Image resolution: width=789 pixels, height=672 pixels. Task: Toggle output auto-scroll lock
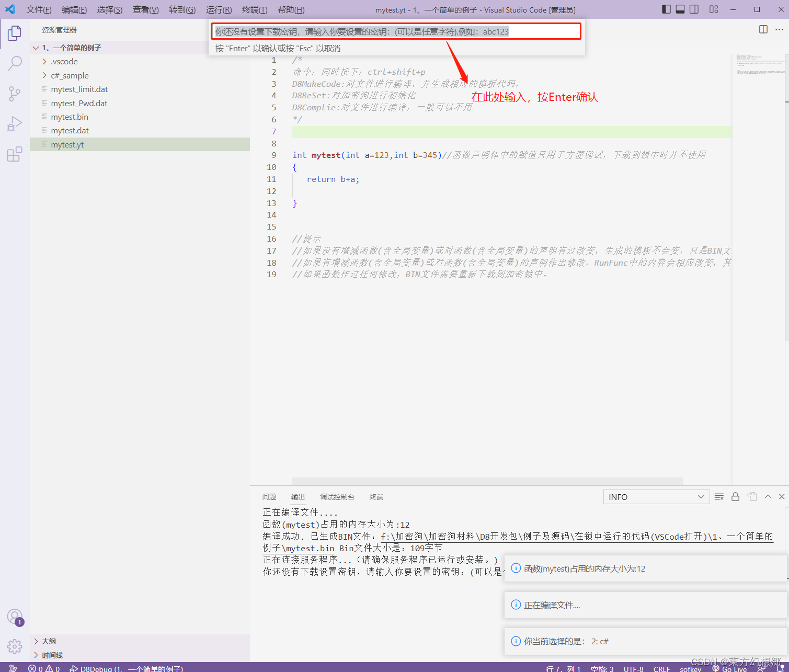(735, 497)
